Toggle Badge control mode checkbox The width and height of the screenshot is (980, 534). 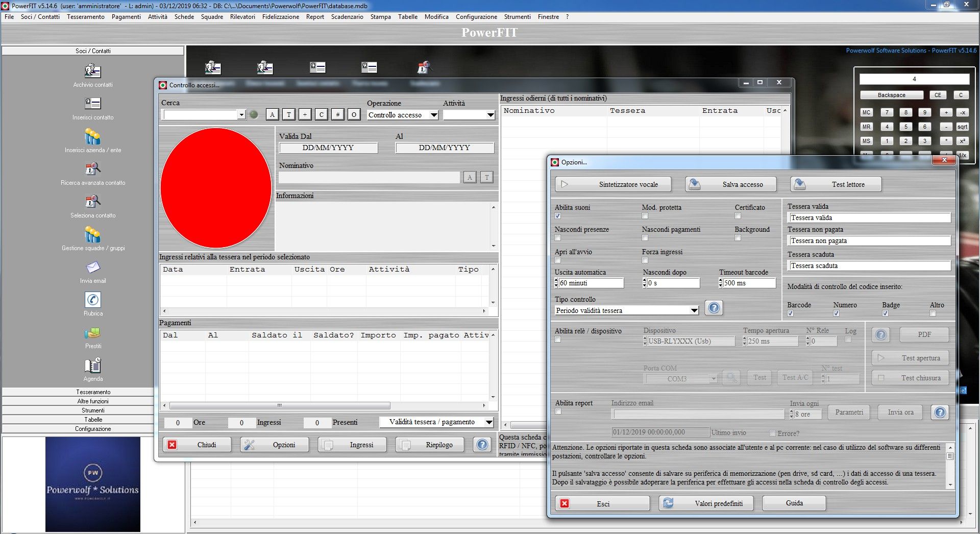(886, 313)
